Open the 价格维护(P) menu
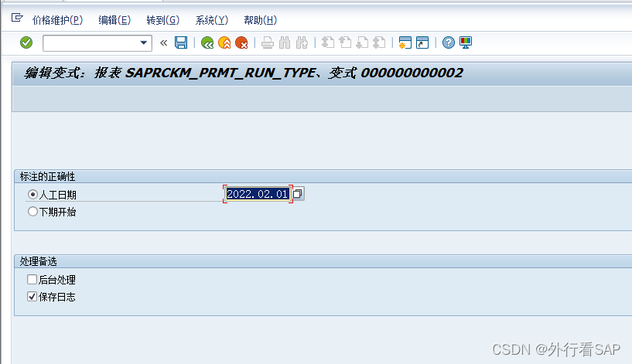 58,20
